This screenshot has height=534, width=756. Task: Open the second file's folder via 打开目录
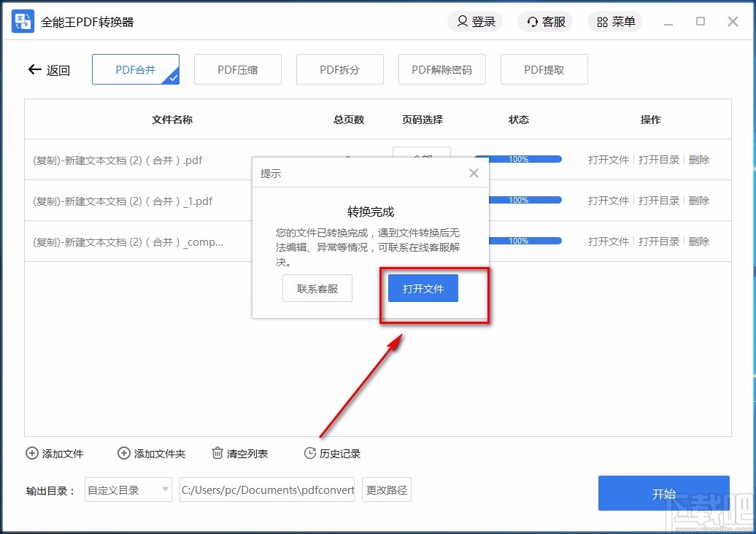pos(659,200)
